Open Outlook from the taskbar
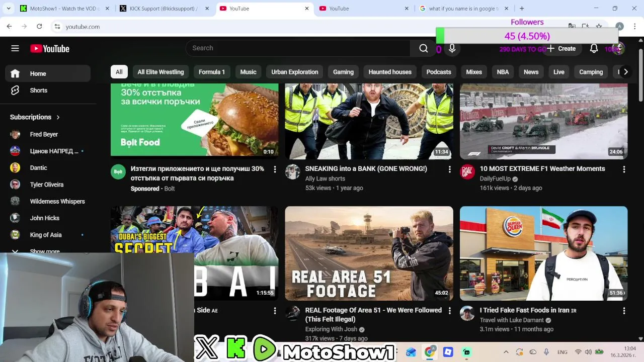This screenshot has height=362, width=644. pyautogui.click(x=411, y=352)
